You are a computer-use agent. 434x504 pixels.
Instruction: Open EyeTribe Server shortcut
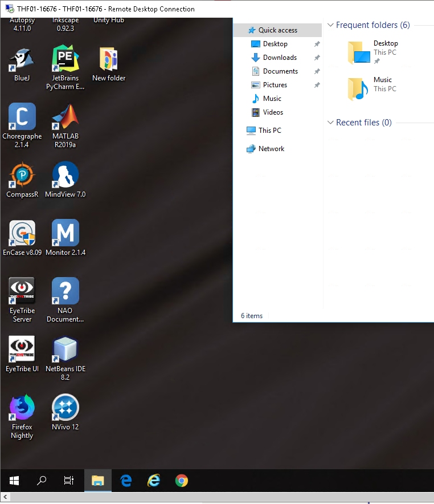click(x=22, y=299)
